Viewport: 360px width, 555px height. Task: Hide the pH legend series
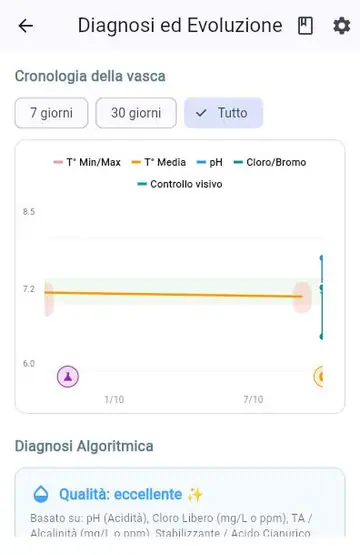(210, 162)
